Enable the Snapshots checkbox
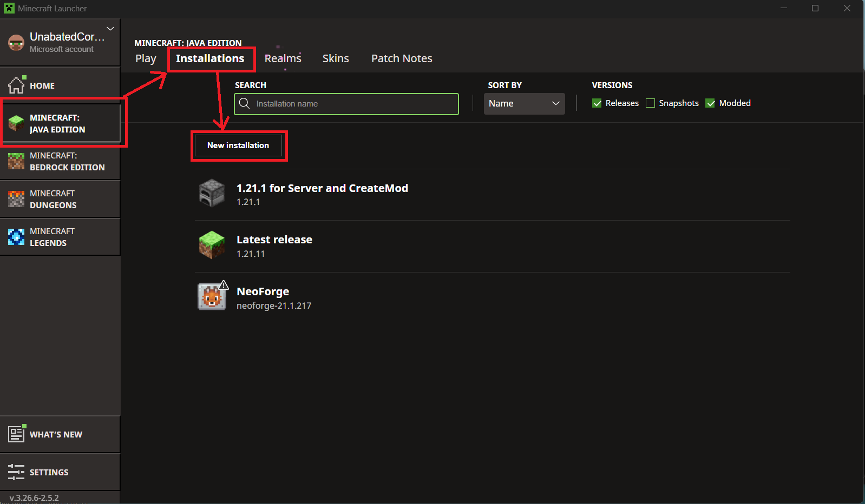Screen dimensions: 865x504 [650, 103]
